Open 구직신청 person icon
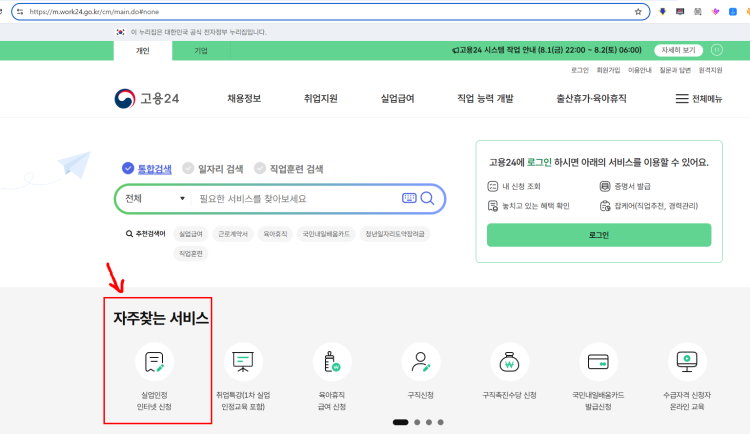This screenshot has height=434, width=750. pyautogui.click(x=420, y=362)
